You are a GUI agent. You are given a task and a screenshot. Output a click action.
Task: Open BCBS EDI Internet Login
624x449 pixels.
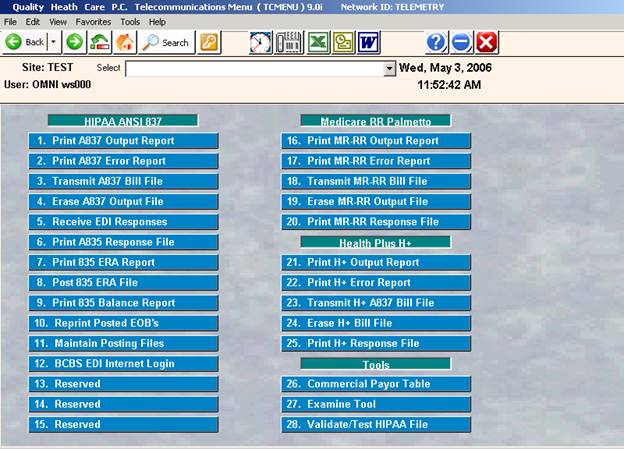[x=123, y=363]
